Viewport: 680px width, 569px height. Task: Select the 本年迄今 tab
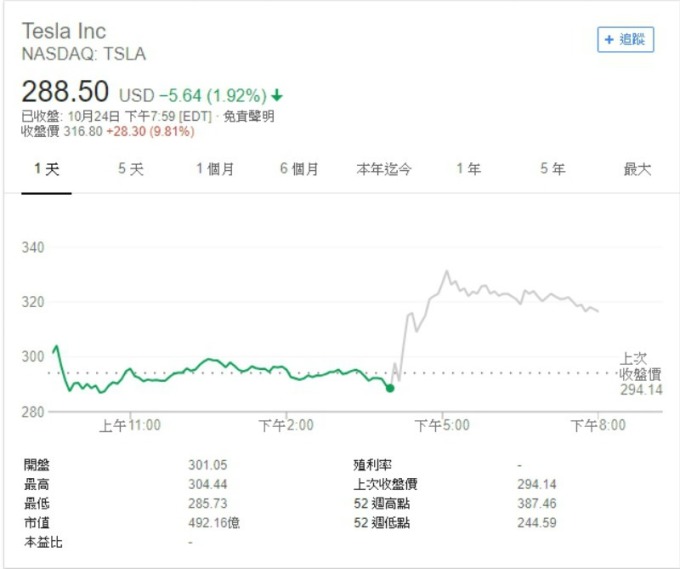(x=384, y=170)
